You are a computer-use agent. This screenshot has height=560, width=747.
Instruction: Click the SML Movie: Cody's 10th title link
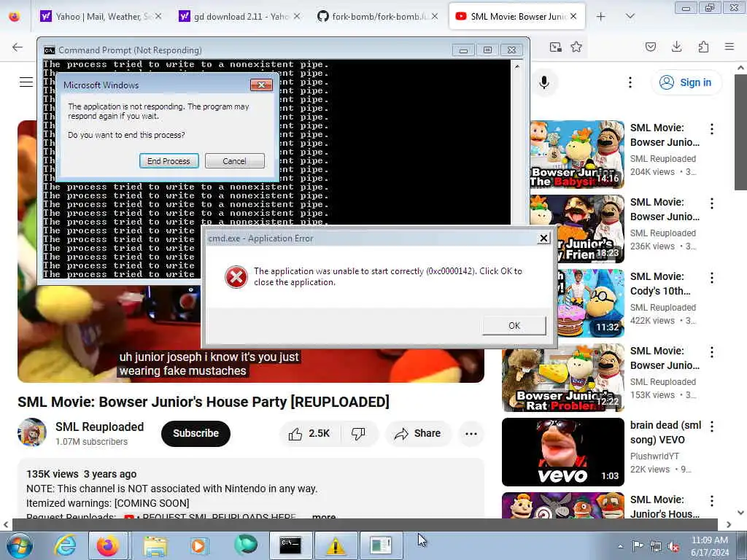(x=659, y=284)
